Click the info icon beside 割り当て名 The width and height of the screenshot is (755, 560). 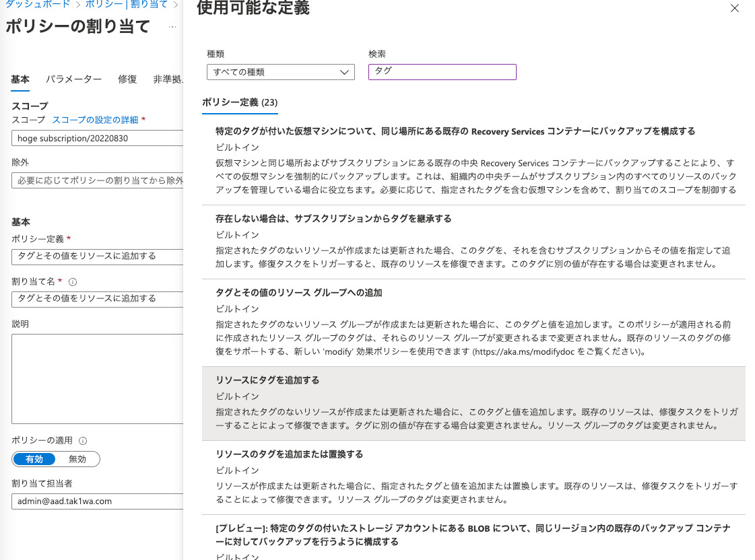tap(73, 282)
